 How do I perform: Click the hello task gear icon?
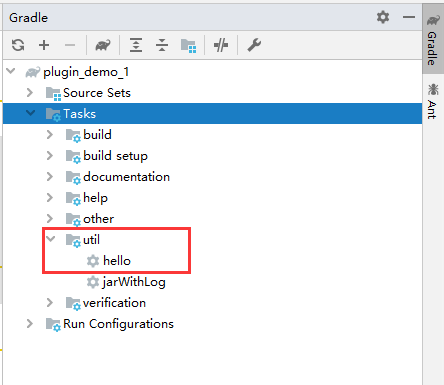point(93,261)
